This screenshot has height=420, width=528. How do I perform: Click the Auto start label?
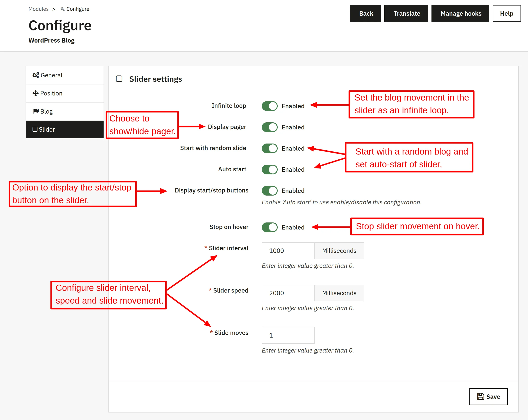tap(232, 169)
